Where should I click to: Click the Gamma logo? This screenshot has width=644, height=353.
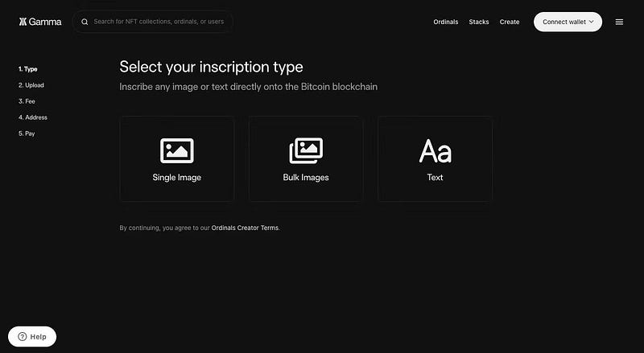40,22
